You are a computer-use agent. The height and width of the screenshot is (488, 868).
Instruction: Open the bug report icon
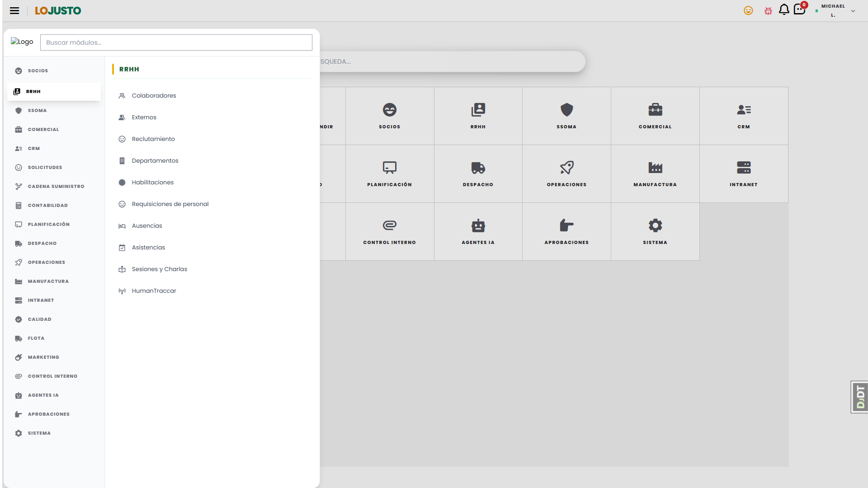tap(768, 11)
